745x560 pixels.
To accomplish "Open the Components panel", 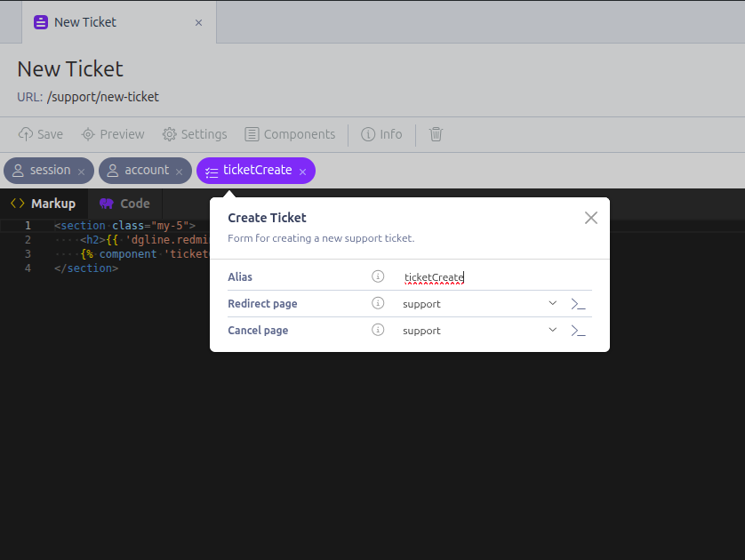I will click(x=290, y=134).
